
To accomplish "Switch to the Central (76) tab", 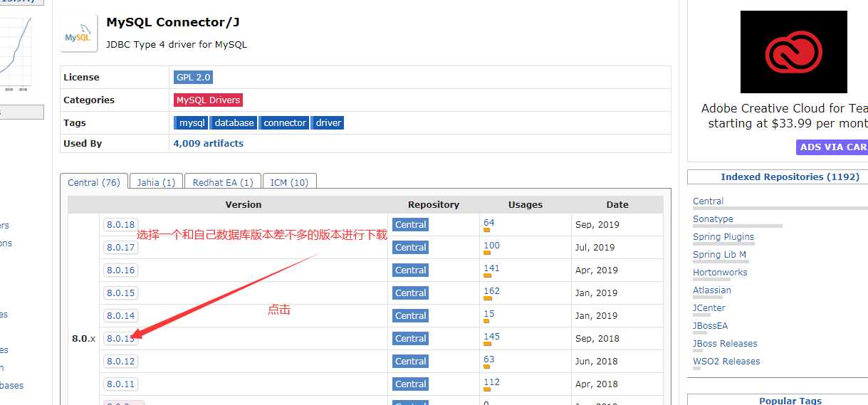I will tap(94, 182).
